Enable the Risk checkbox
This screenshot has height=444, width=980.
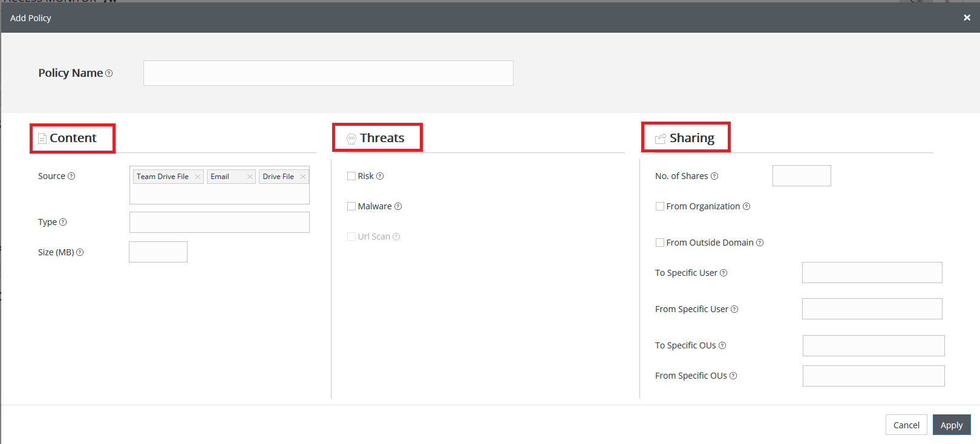351,176
